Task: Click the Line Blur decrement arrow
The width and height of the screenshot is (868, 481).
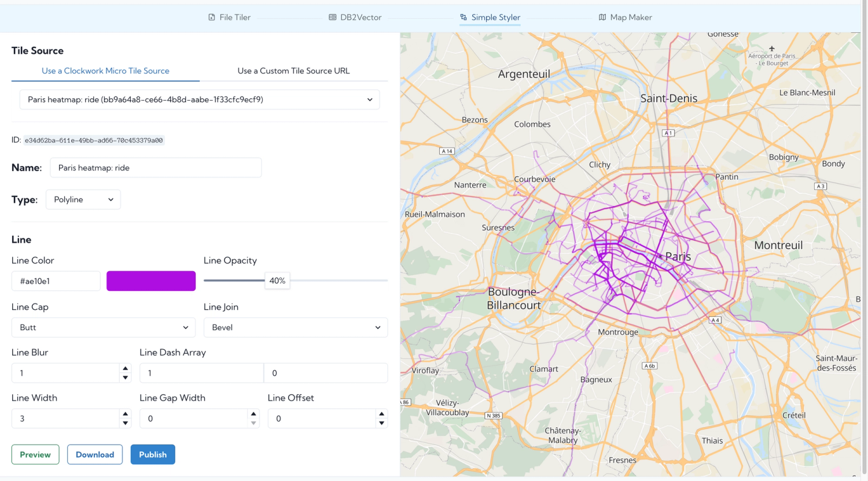Action: (x=125, y=378)
